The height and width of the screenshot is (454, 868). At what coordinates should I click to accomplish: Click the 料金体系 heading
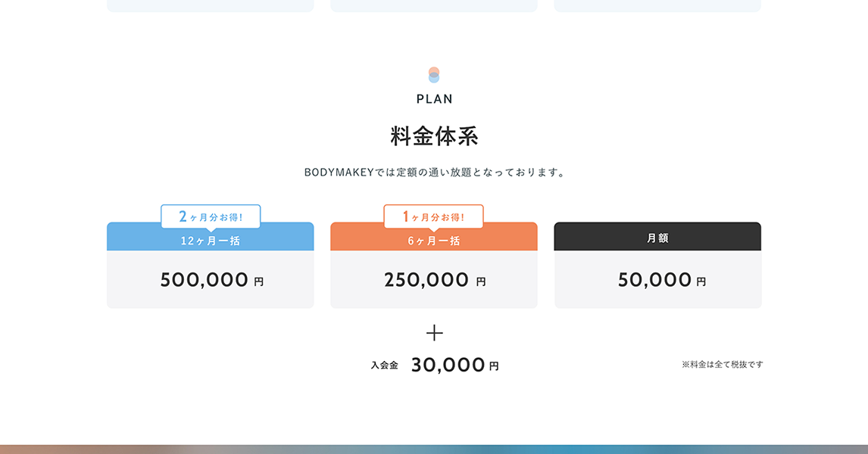point(434,137)
